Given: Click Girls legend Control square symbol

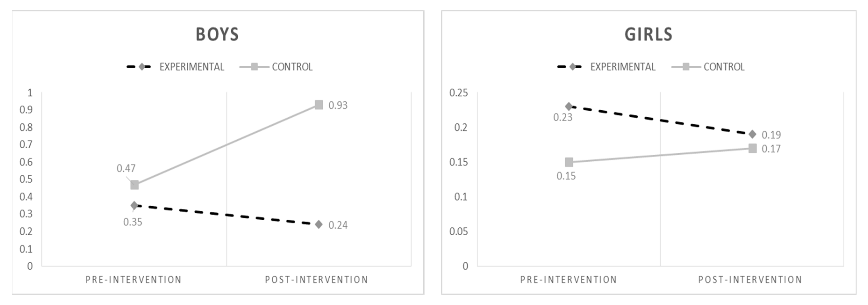Looking at the screenshot, I should point(686,67).
